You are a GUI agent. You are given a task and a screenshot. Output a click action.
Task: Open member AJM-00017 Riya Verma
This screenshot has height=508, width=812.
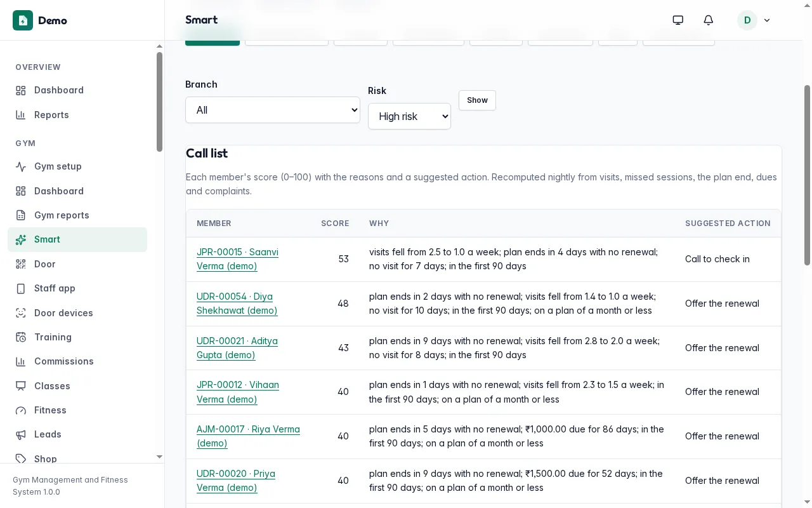click(248, 436)
